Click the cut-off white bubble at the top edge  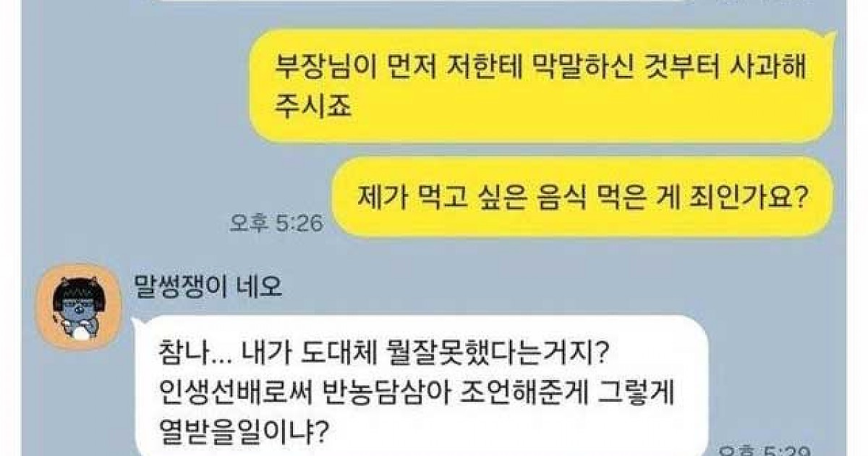pos(420,1)
